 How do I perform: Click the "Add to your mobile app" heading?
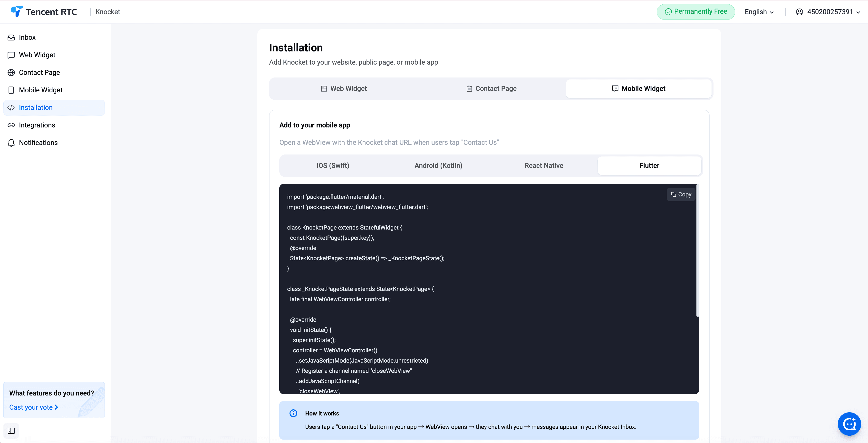coord(315,125)
